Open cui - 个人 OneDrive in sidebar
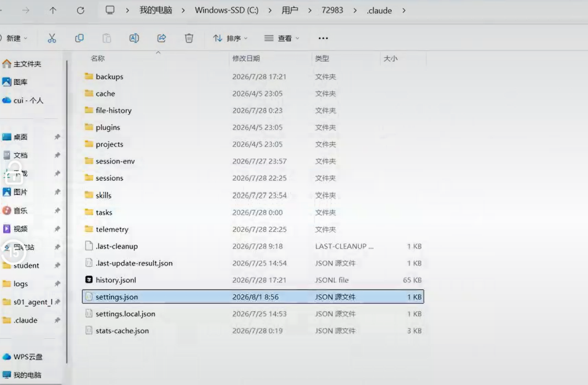 click(x=23, y=100)
